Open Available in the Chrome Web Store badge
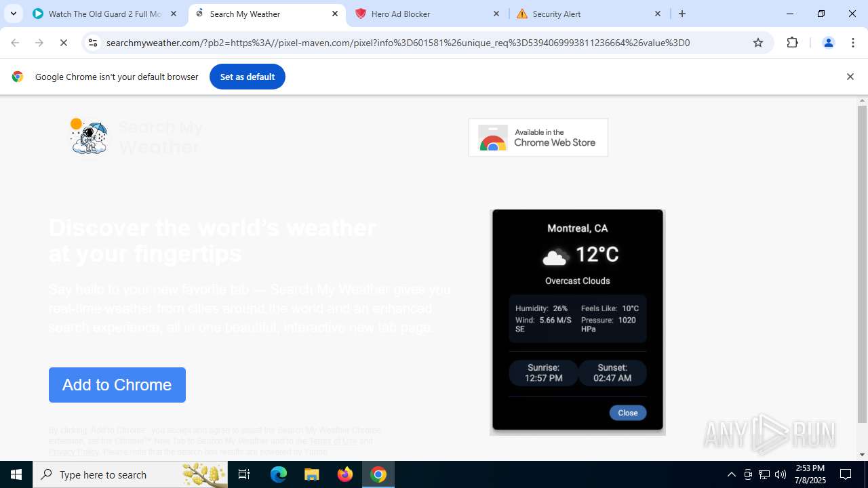The width and height of the screenshot is (868, 488). click(x=538, y=138)
